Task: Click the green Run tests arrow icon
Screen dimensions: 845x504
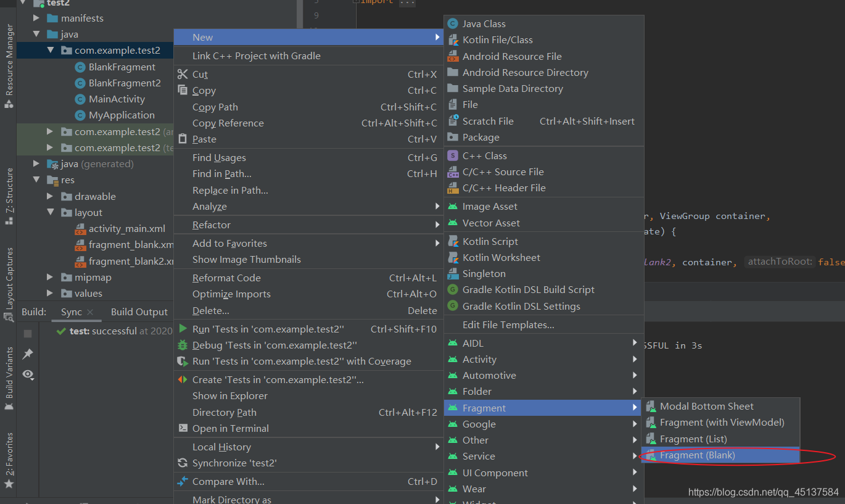Action: (183, 329)
